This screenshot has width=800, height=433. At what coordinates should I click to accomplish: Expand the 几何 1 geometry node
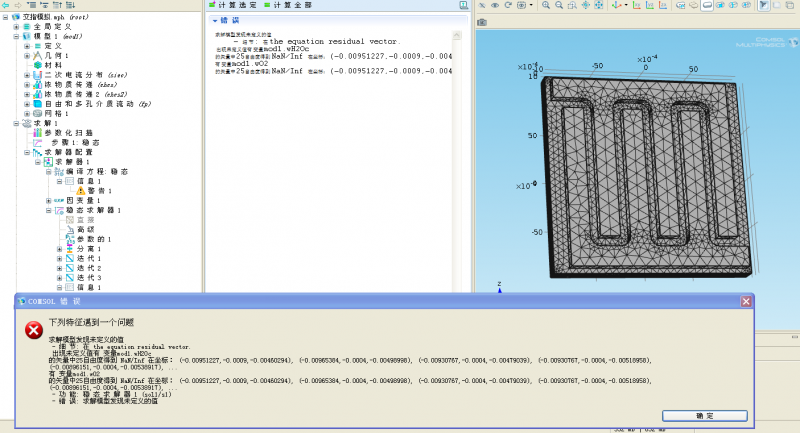click(28, 55)
